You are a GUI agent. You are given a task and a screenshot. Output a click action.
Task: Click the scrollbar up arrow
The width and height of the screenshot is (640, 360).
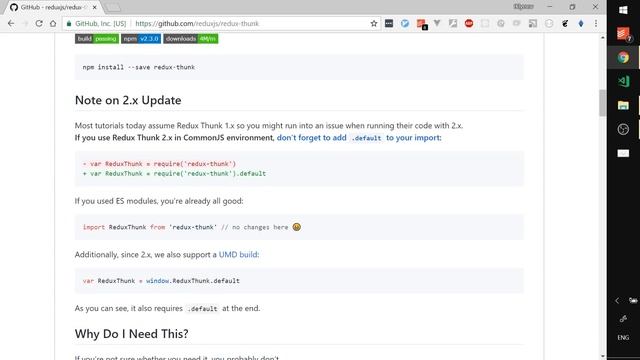point(602,38)
